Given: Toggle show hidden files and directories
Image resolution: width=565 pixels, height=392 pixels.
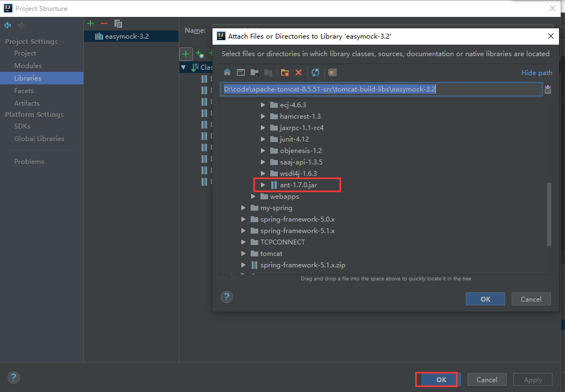Looking at the screenshot, I should coord(332,72).
